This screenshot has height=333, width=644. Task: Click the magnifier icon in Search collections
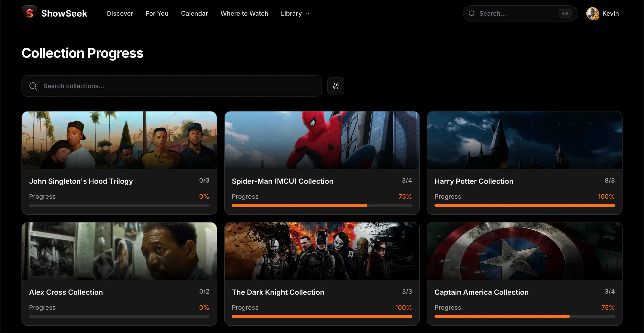(33, 86)
